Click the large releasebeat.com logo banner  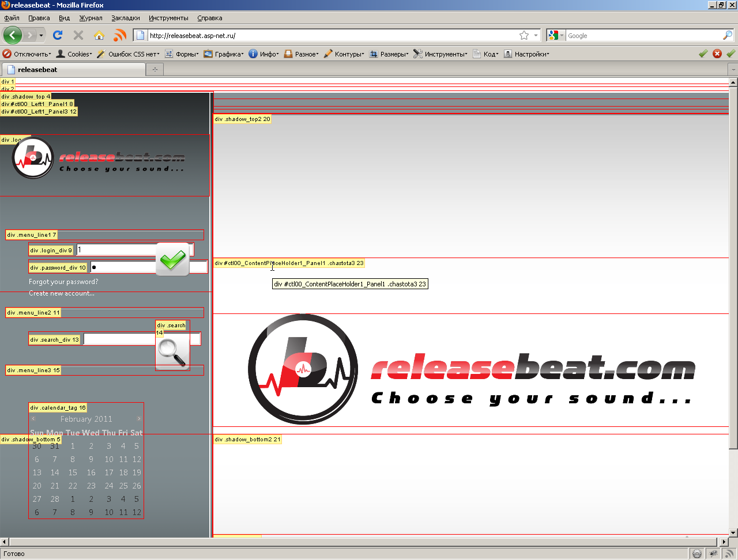471,370
